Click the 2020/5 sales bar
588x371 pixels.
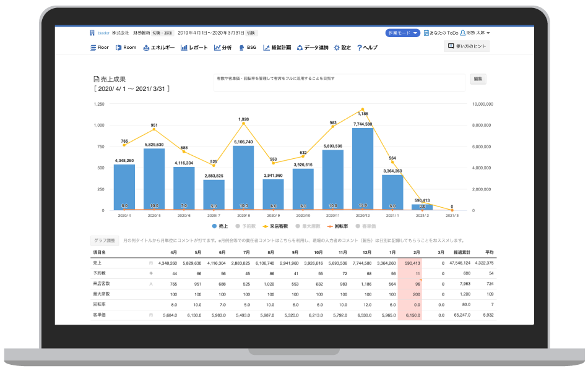[154, 179]
